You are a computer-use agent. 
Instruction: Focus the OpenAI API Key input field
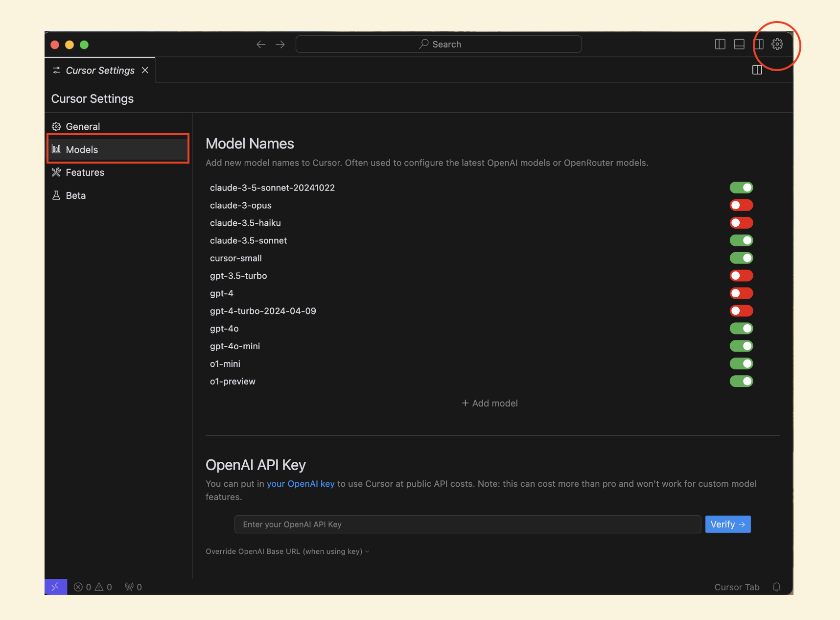tap(467, 524)
